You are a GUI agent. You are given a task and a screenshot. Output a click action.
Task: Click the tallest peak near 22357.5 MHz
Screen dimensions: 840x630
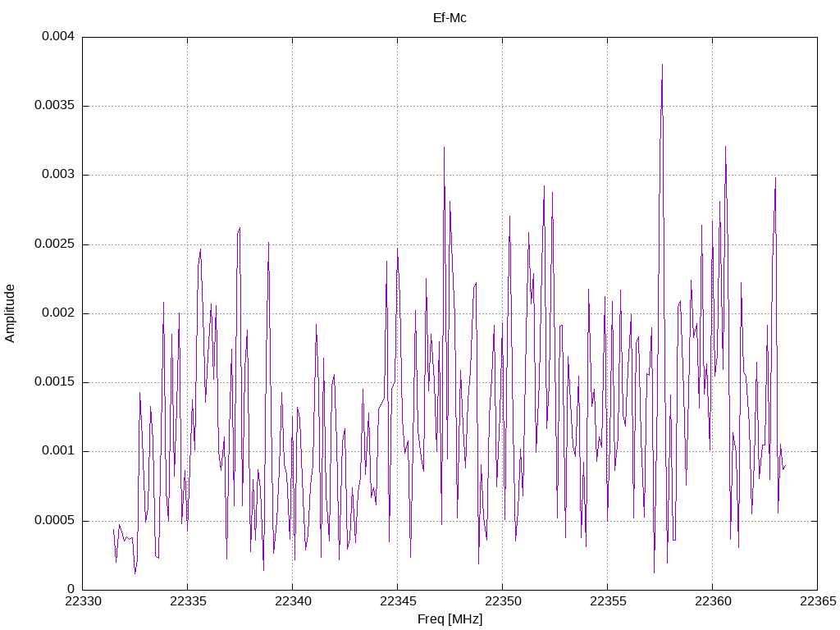click(x=662, y=66)
